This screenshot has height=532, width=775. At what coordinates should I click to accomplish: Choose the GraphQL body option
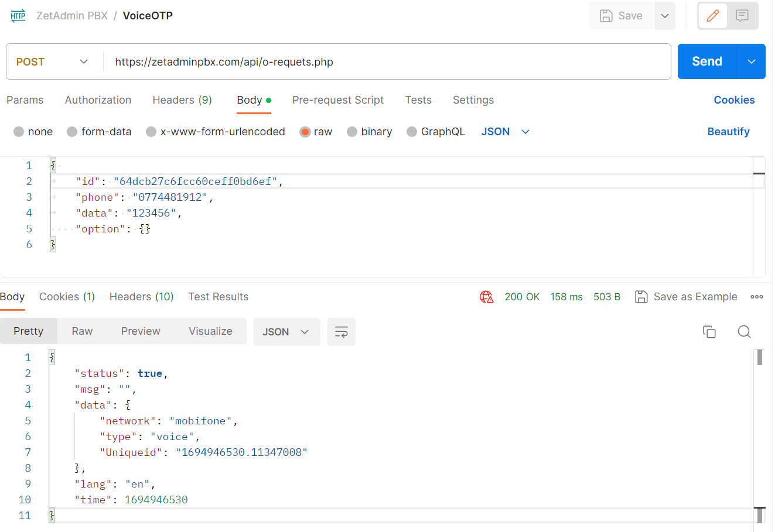point(412,132)
